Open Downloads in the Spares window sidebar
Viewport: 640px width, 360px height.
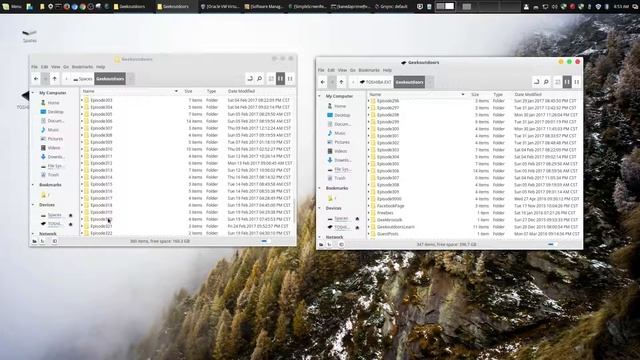click(x=53, y=157)
